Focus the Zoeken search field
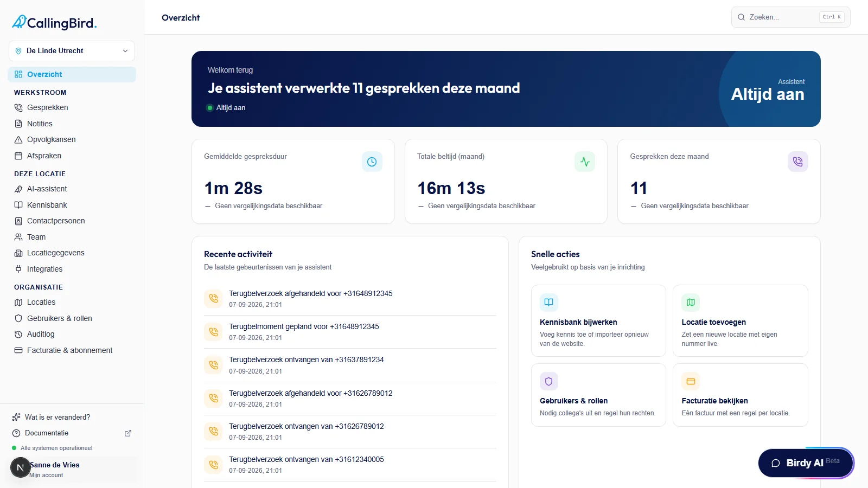Viewport: 868px width, 488px height. click(790, 17)
